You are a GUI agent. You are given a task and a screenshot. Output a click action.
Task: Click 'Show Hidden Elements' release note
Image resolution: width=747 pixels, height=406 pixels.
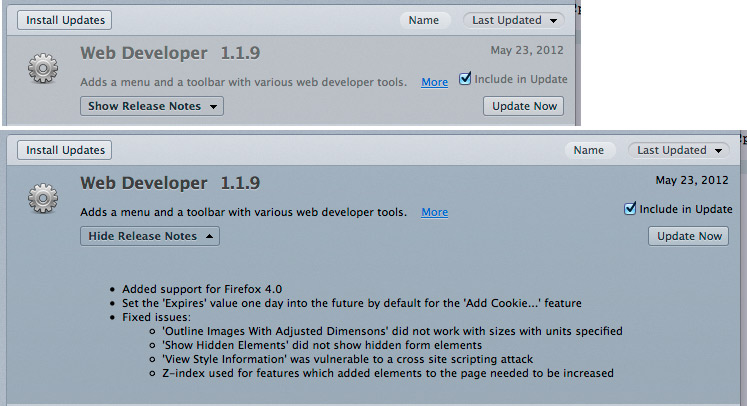322,345
